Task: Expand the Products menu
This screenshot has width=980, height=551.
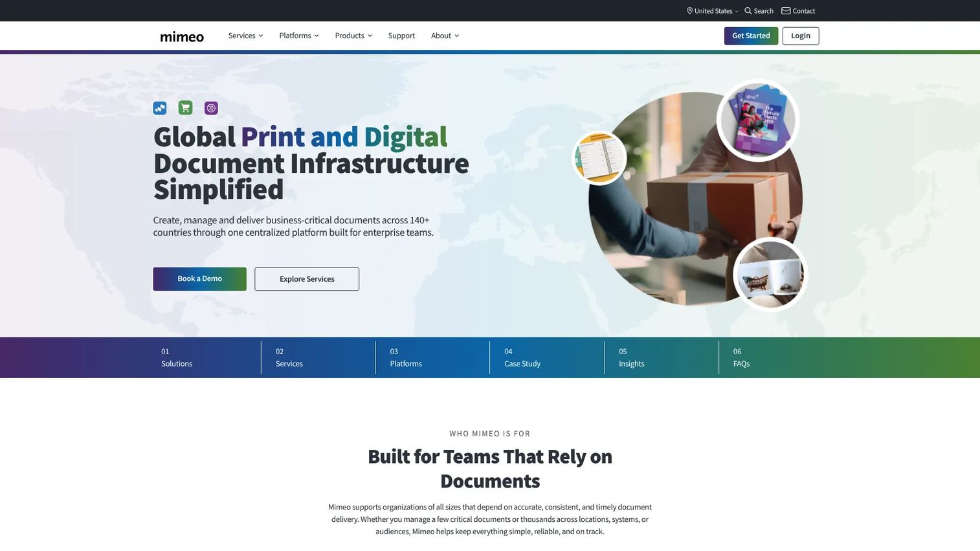Action: coord(353,36)
